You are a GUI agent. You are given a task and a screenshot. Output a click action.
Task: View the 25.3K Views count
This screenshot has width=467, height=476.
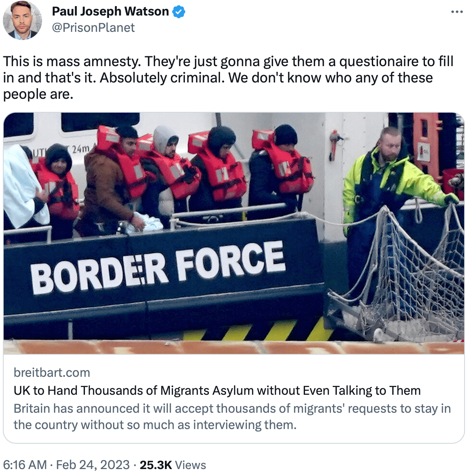(173, 465)
